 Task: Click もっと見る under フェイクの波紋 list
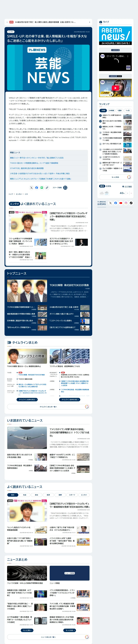(27, 630)
